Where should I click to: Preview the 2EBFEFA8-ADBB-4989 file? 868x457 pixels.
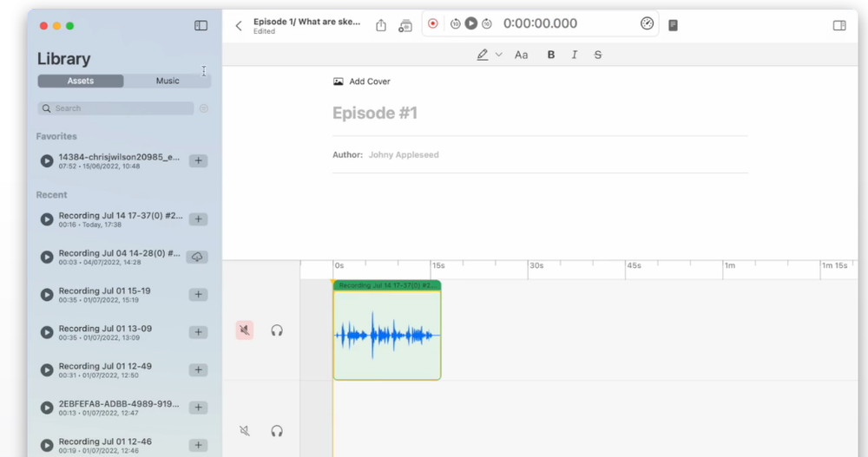47,408
